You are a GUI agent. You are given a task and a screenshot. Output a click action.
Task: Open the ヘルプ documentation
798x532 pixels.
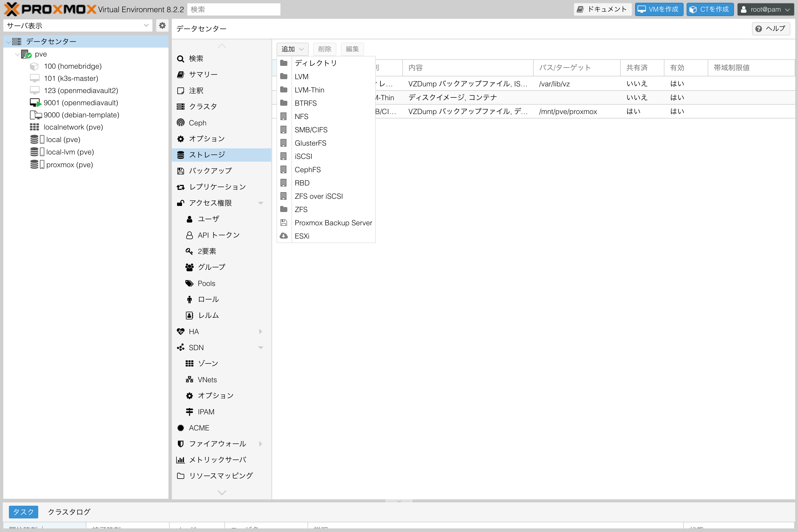coord(771,29)
